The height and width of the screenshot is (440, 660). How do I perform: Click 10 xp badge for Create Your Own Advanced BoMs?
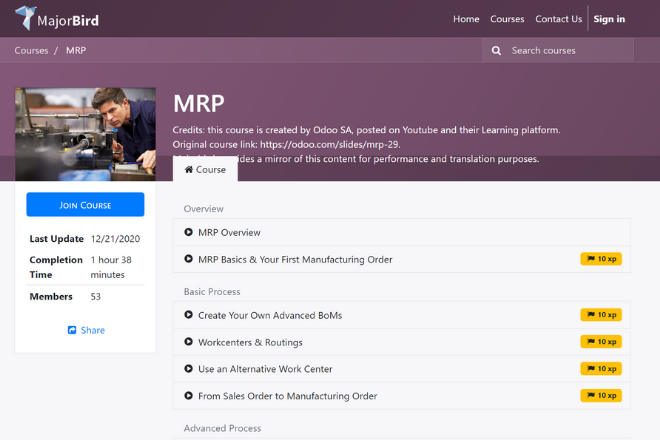click(601, 315)
